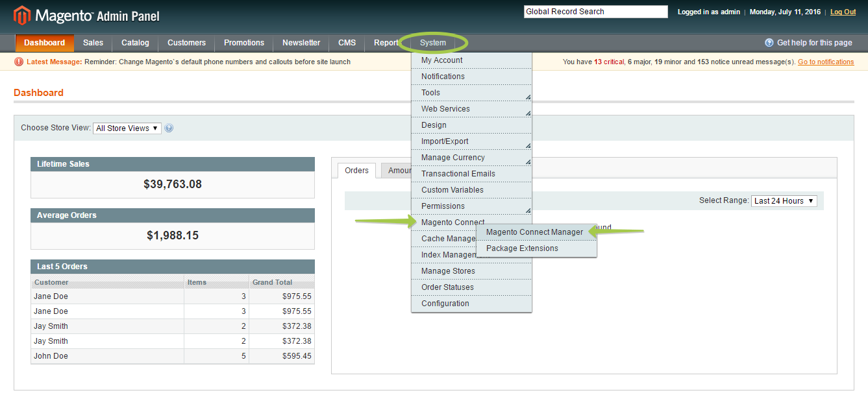Switch to the Amounts tab

[396, 171]
